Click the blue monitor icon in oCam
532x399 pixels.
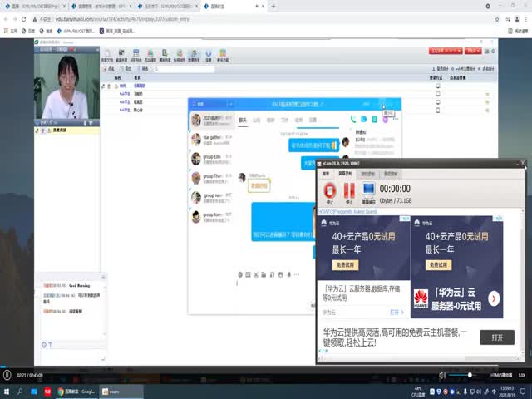pos(367,192)
